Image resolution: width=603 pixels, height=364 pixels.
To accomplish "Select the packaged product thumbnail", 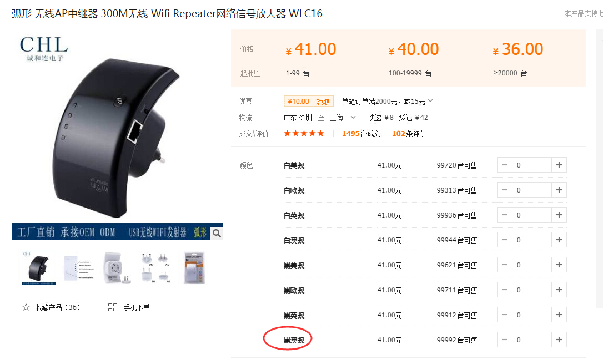I will tap(194, 268).
